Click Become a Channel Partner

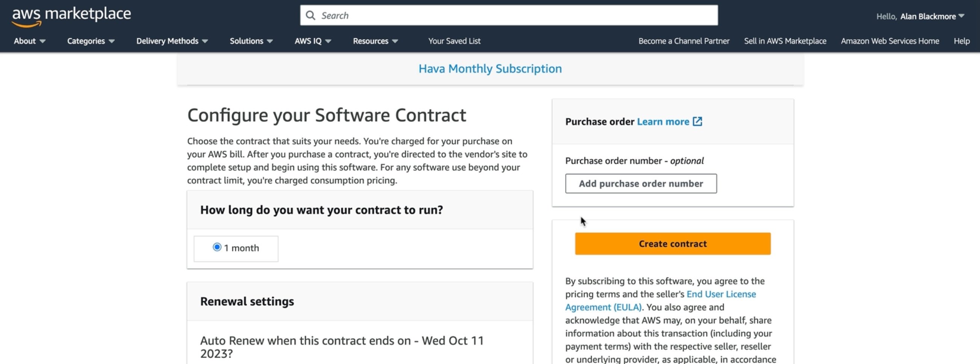click(x=684, y=41)
